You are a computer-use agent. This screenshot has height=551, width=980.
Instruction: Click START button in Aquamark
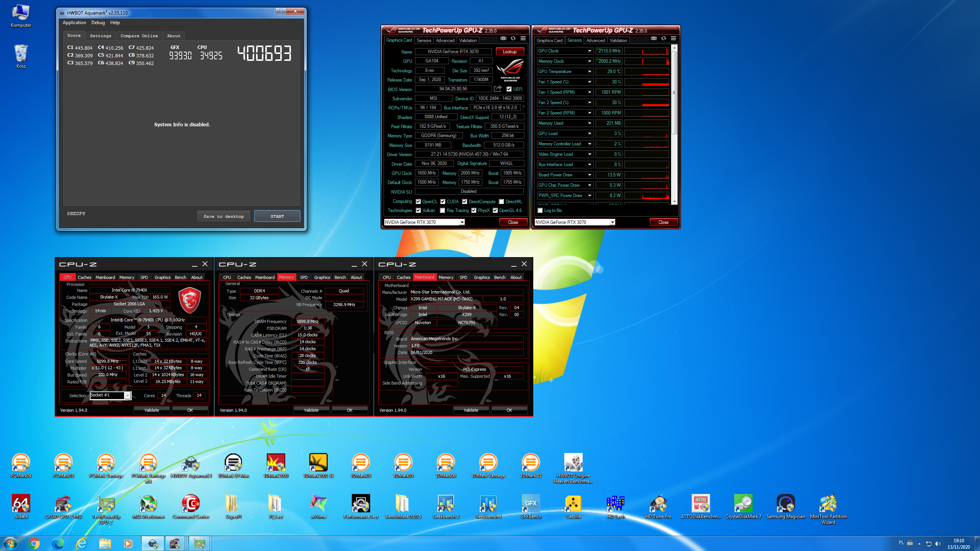pos(277,216)
